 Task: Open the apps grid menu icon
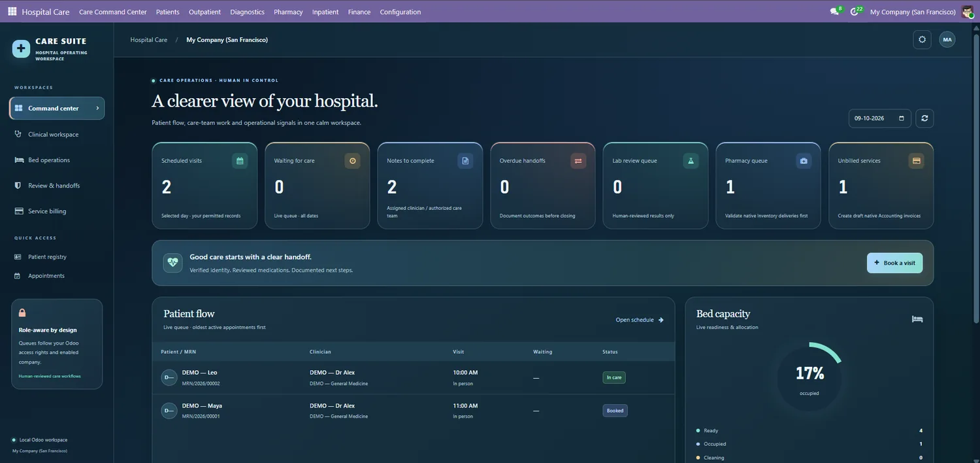[x=12, y=12]
